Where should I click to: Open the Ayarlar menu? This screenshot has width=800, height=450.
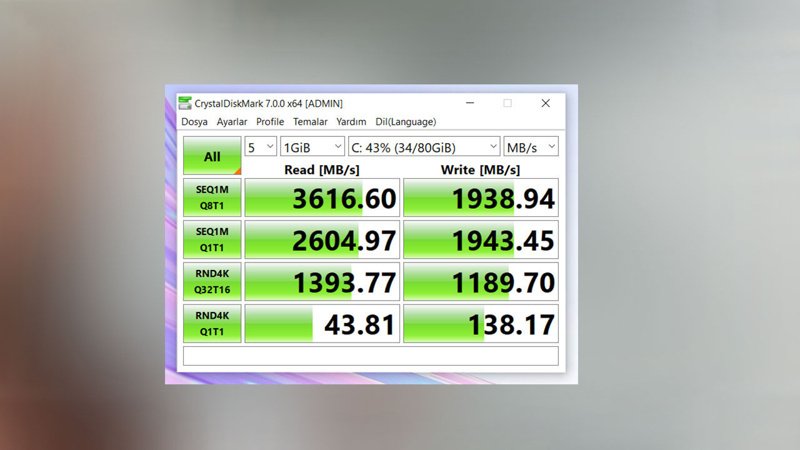coord(232,122)
